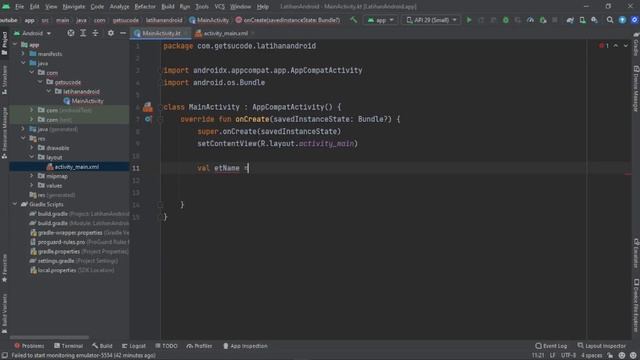Open the profiler gauge icon in toolbar

point(531,20)
